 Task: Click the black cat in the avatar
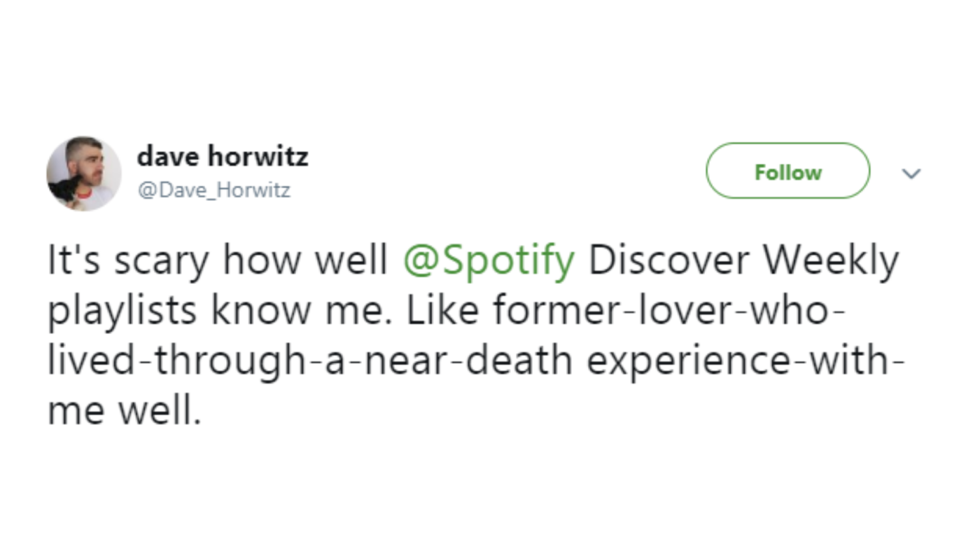[x=66, y=189]
